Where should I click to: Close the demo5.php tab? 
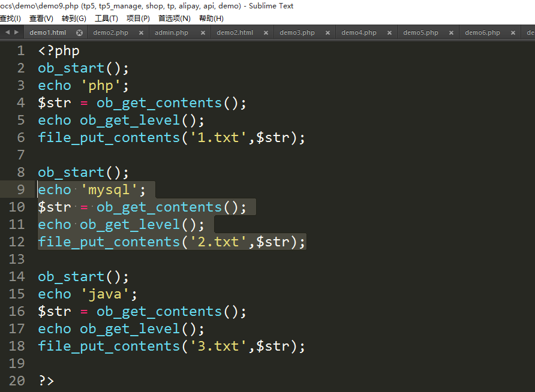(x=451, y=33)
